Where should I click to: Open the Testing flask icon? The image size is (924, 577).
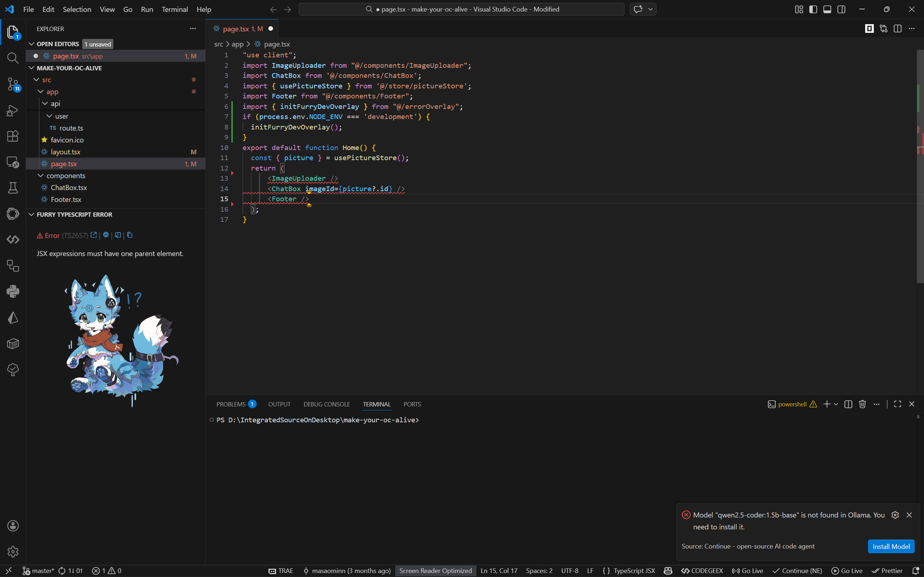[x=13, y=188]
